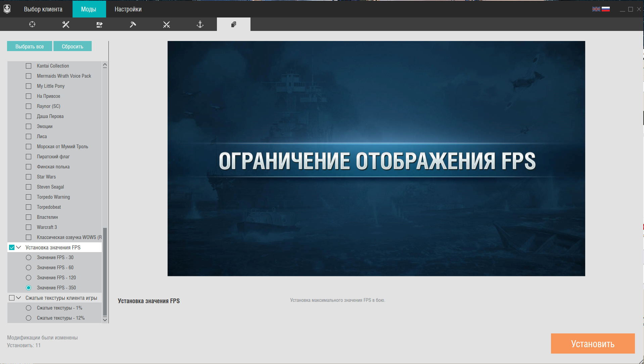Open the anchor mods category icon
This screenshot has height=364, width=644.
coord(200,24)
